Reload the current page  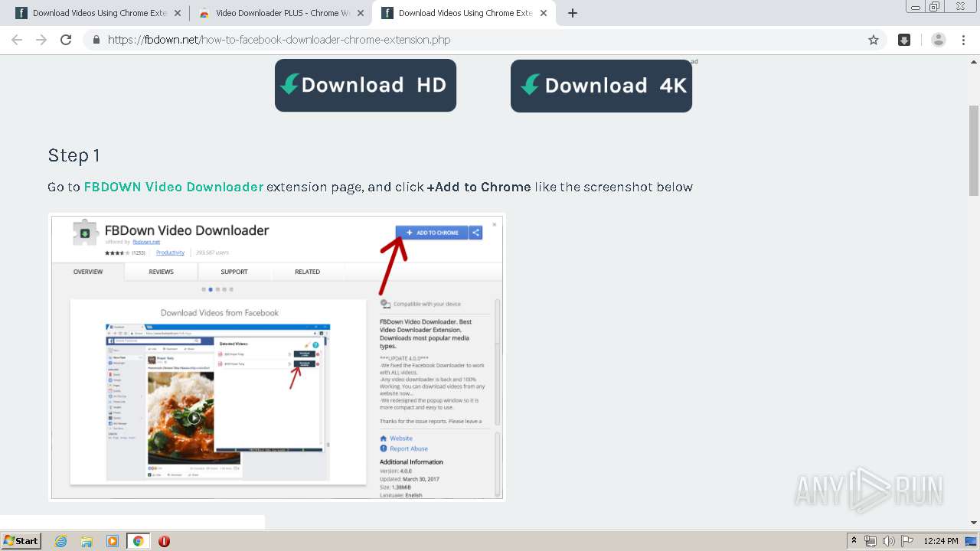click(x=66, y=40)
